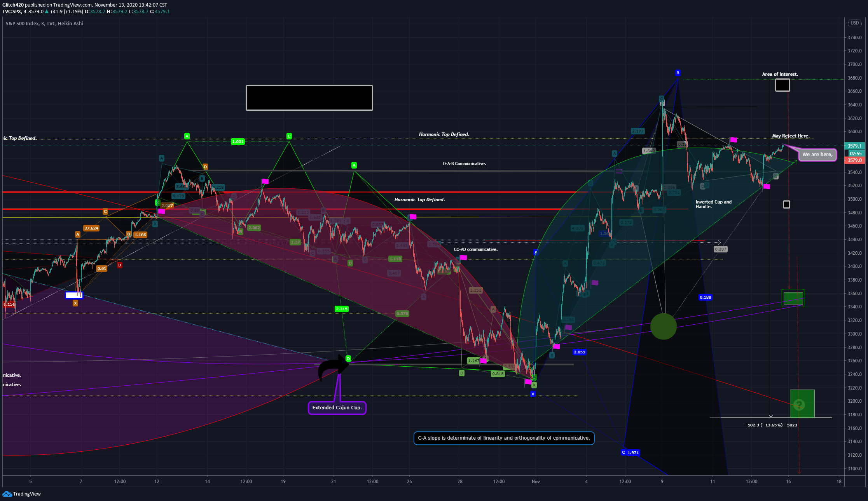Select the 'Extended Cajun Cup.' callout
Screen dimensions: 868x501
pos(337,408)
